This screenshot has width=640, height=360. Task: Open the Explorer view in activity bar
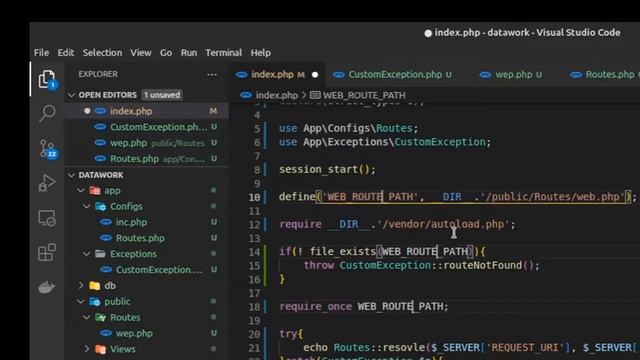click(x=47, y=79)
